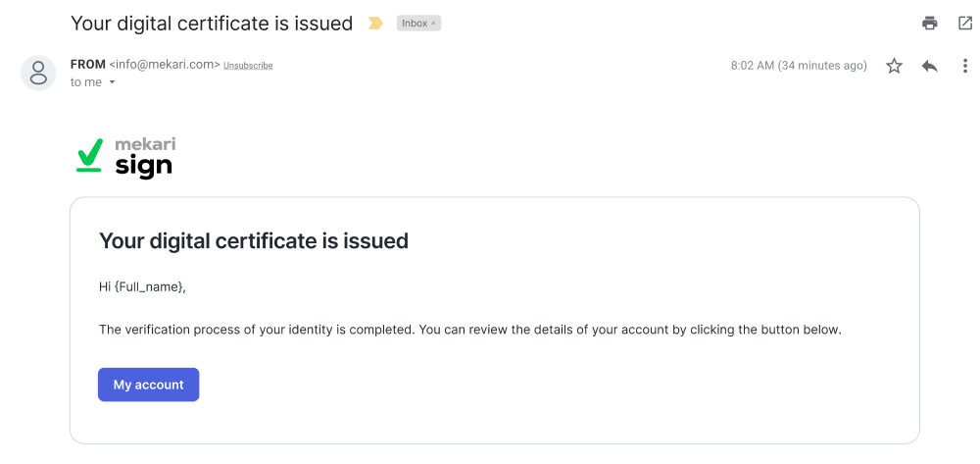
Task: Click the sender's profile avatar
Action: (38, 72)
